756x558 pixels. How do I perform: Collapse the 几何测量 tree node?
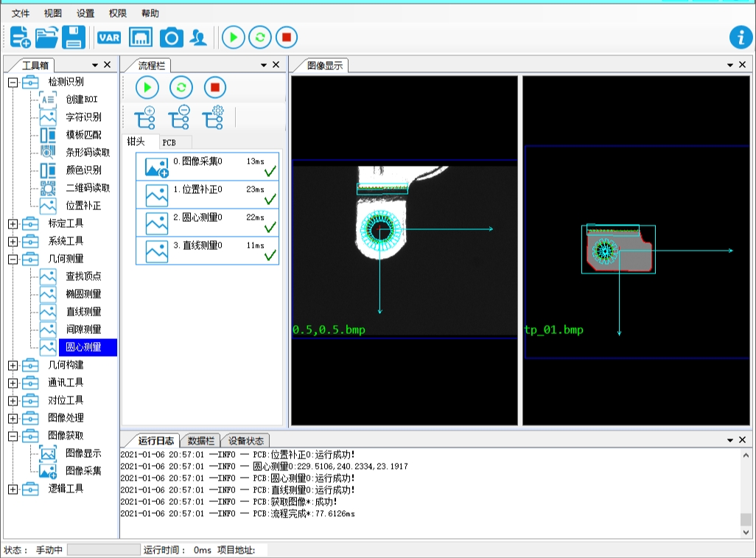pos(13,259)
